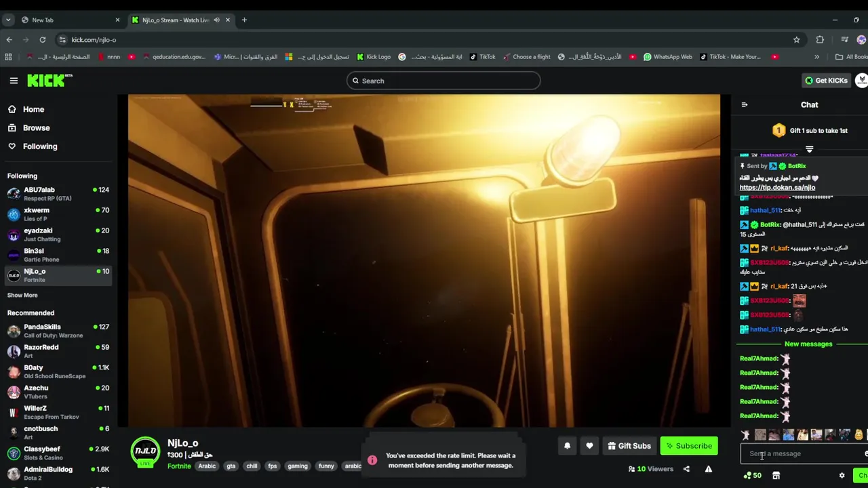Viewport: 868px width, 488px height.
Task: Open Classybeef recommended channel
Action: click(x=58, y=453)
